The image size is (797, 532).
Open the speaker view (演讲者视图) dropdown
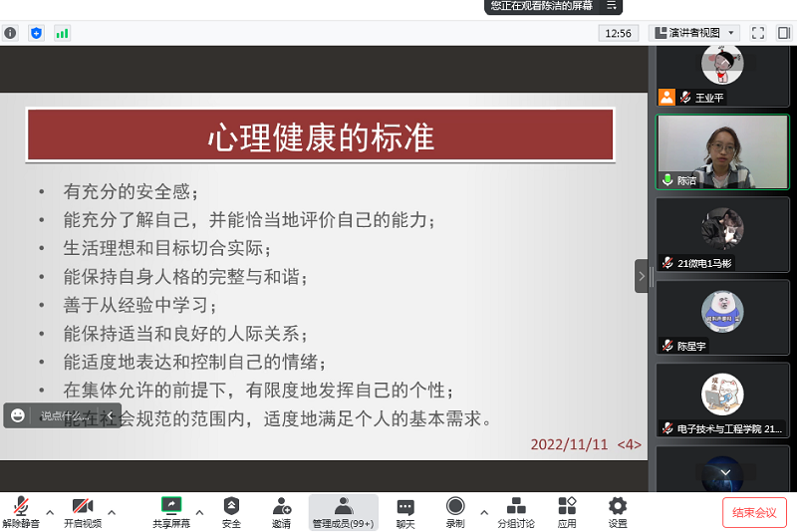coord(694,33)
